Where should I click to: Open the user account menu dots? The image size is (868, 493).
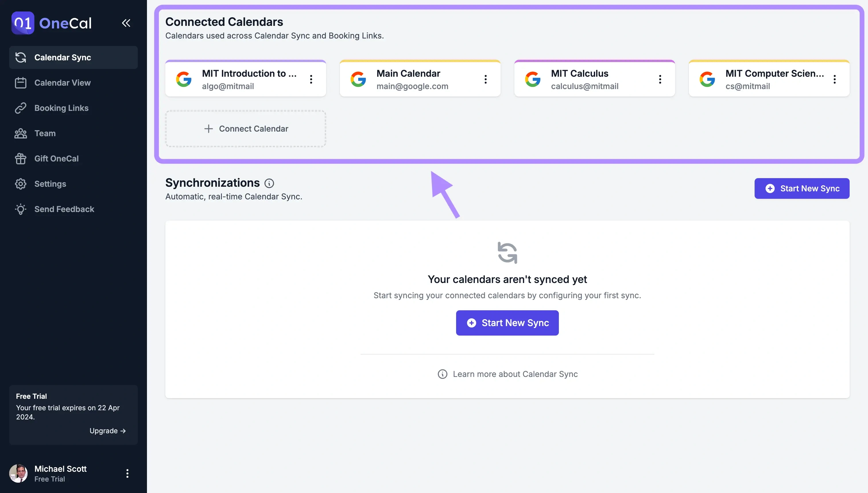[x=127, y=473]
